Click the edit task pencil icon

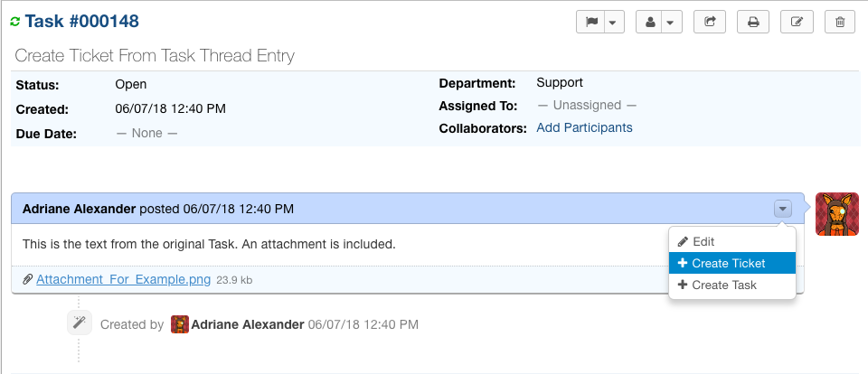click(797, 23)
